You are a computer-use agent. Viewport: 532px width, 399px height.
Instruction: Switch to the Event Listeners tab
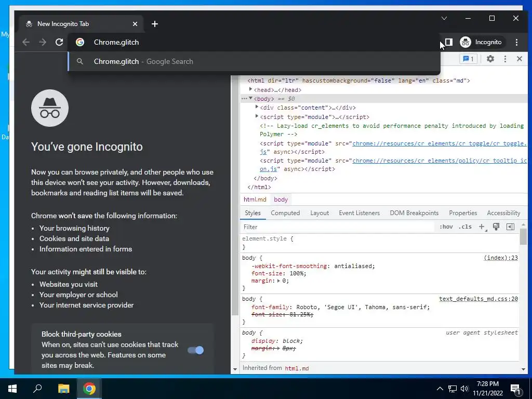pos(360,213)
